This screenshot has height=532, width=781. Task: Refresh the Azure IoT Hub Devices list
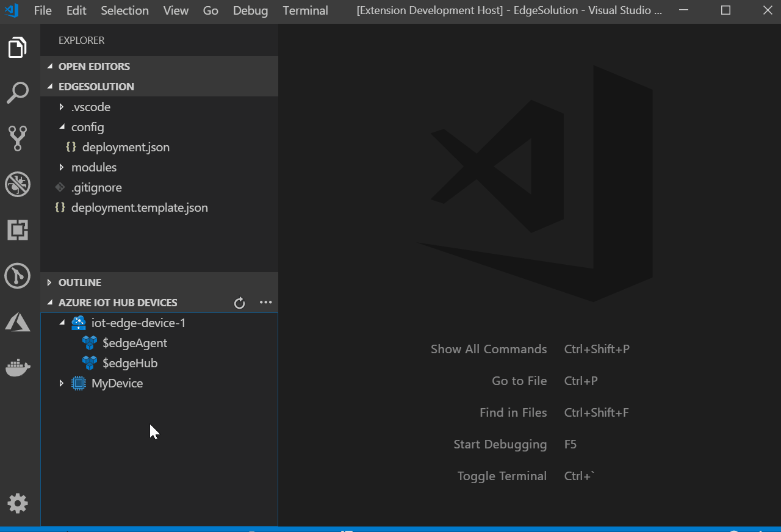tap(240, 303)
